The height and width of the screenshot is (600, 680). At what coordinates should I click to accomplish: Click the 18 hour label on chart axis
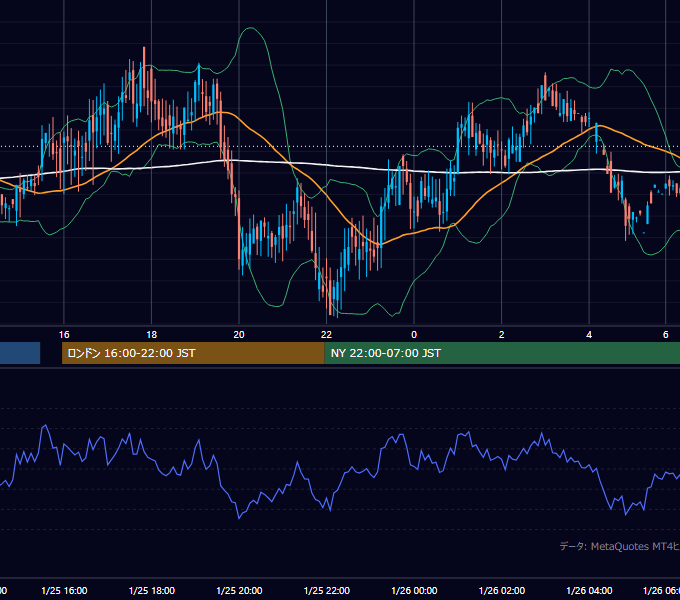[x=151, y=334]
